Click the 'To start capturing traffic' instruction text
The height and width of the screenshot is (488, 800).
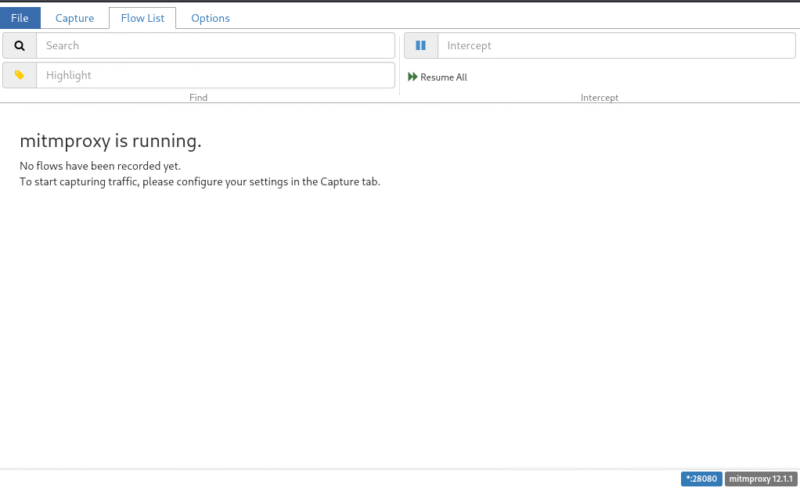click(x=200, y=182)
